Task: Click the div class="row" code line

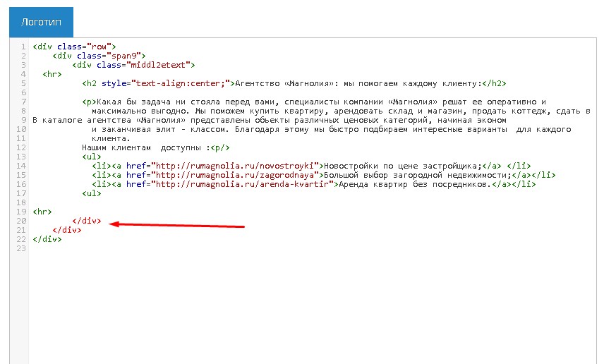Action: click(x=74, y=47)
